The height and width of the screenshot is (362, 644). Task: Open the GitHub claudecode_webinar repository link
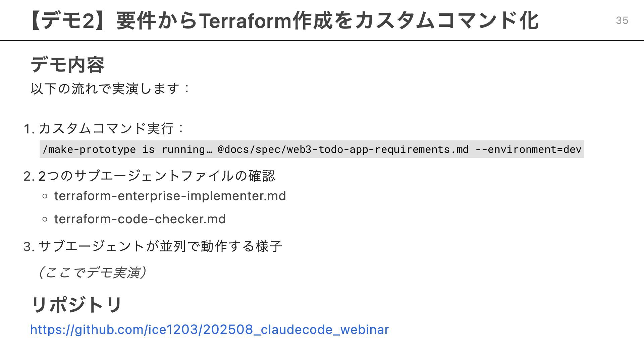209,329
